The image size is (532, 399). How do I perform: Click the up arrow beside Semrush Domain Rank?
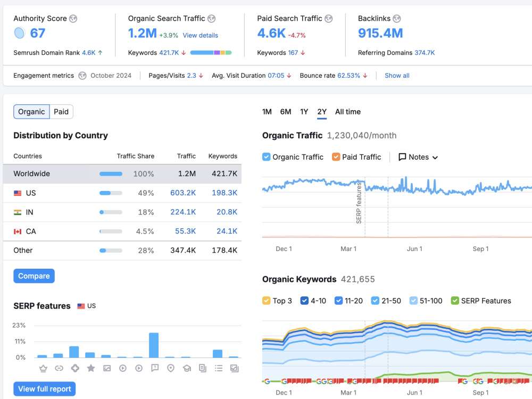(x=100, y=53)
